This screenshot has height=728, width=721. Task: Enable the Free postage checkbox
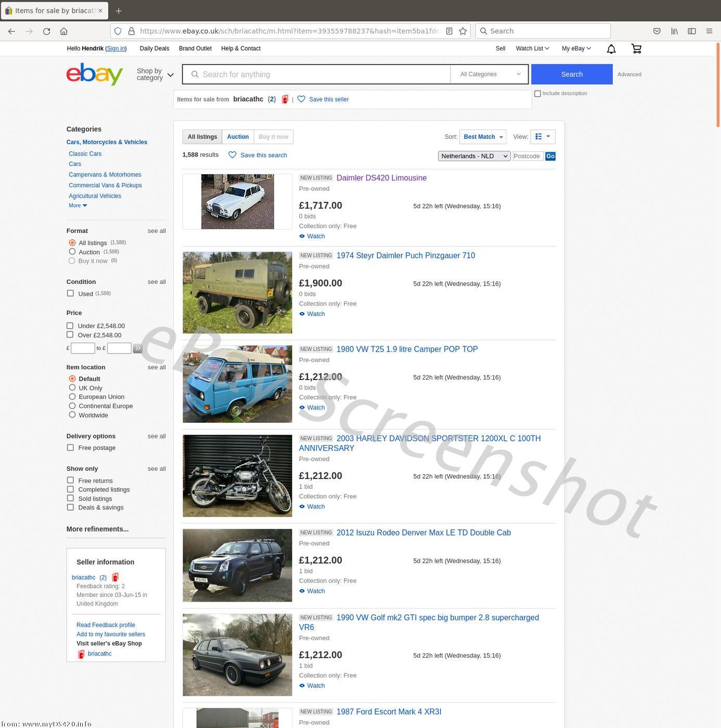tap(70, 448)
